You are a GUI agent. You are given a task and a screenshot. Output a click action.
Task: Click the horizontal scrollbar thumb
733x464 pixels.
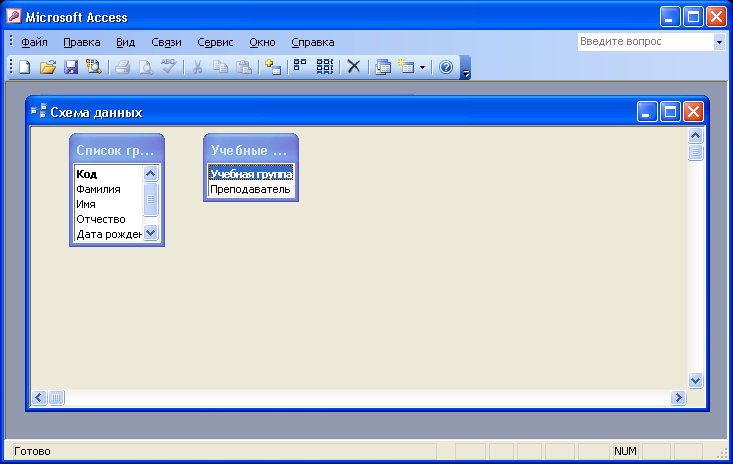[x=56, y=398]
